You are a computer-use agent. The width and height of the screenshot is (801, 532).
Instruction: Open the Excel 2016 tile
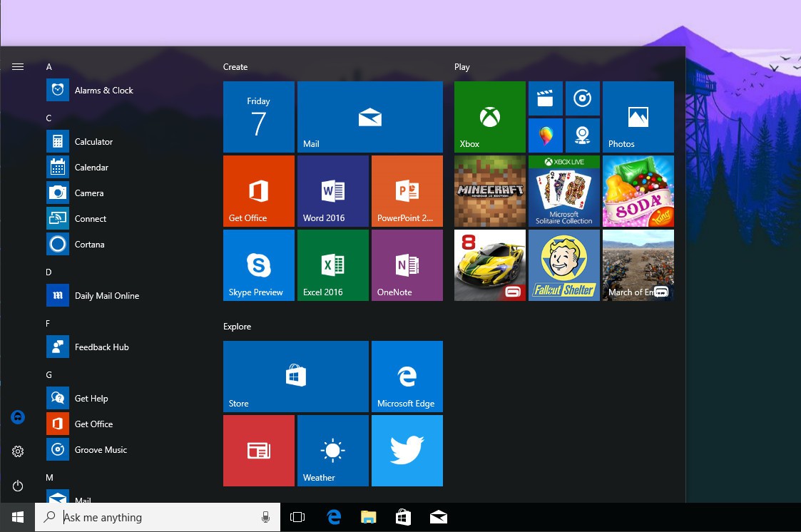[x=332, y=265]
